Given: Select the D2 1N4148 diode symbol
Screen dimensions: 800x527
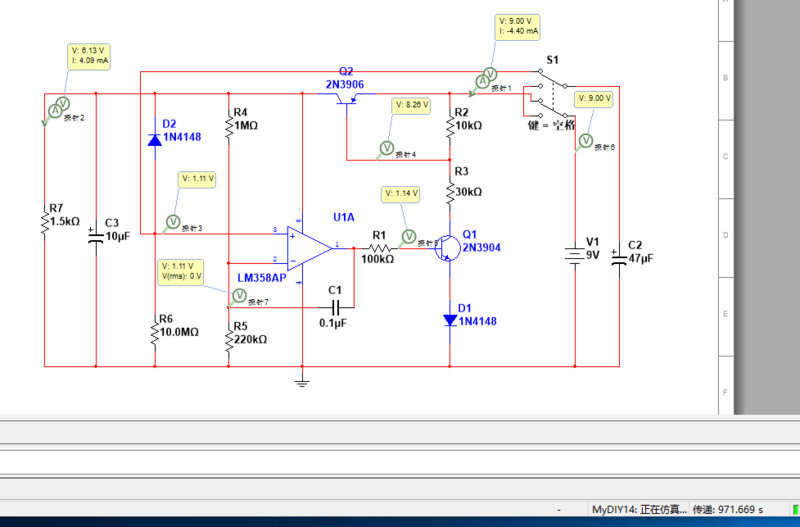Looking at the screenshot, I should [x=154, y=140].
